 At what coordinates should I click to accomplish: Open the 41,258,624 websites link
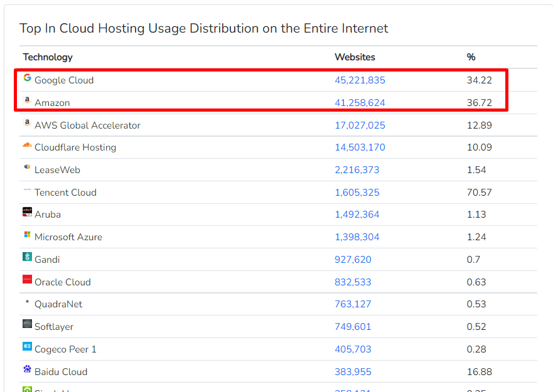click(x=360, y=103)
